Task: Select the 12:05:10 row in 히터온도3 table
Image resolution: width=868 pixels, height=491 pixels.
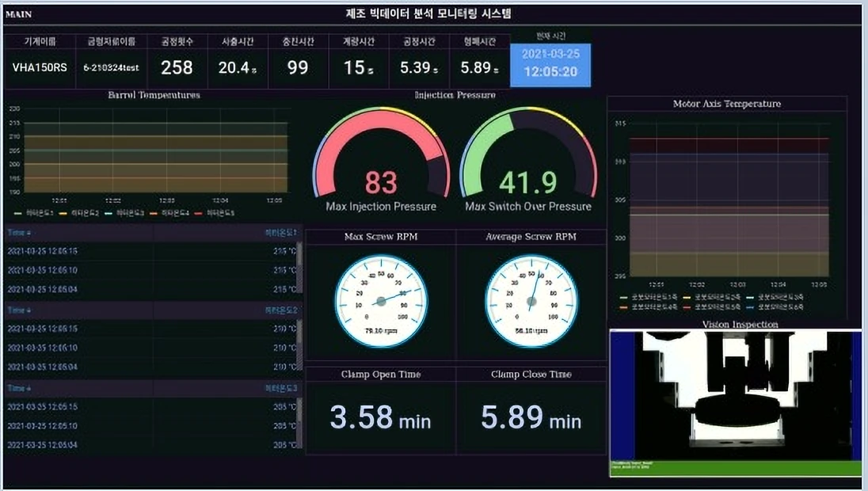Action: point(151,426)
